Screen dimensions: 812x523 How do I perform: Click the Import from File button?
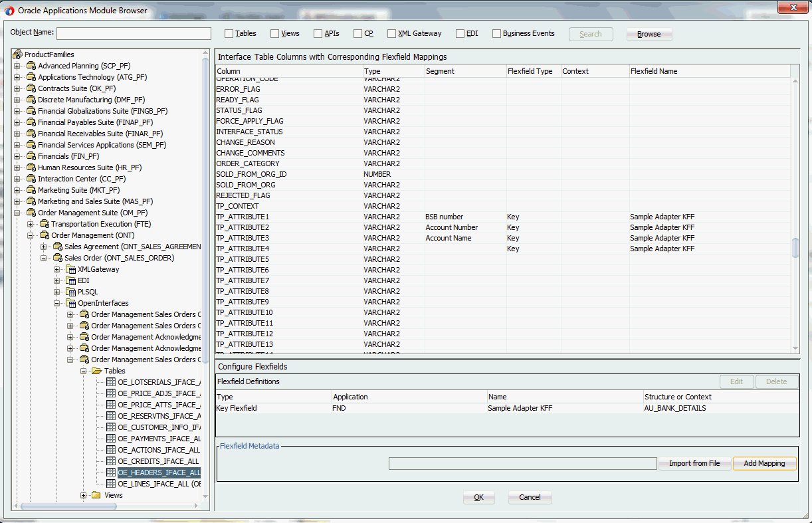coord(694,463)
